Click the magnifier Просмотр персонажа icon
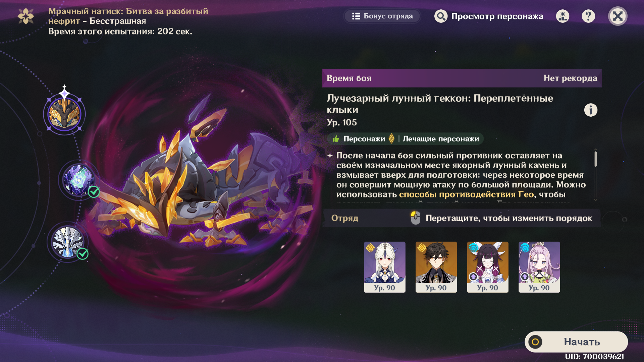Screen dimensions: 644x362 441,16
